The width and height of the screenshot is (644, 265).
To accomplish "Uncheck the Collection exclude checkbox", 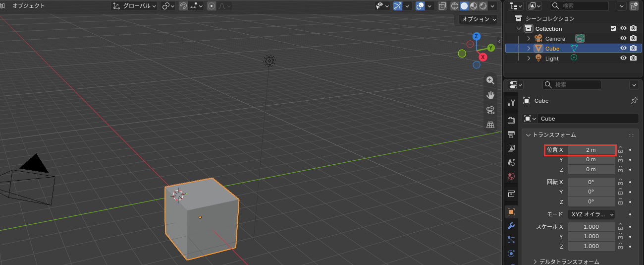I will point(613,28).
